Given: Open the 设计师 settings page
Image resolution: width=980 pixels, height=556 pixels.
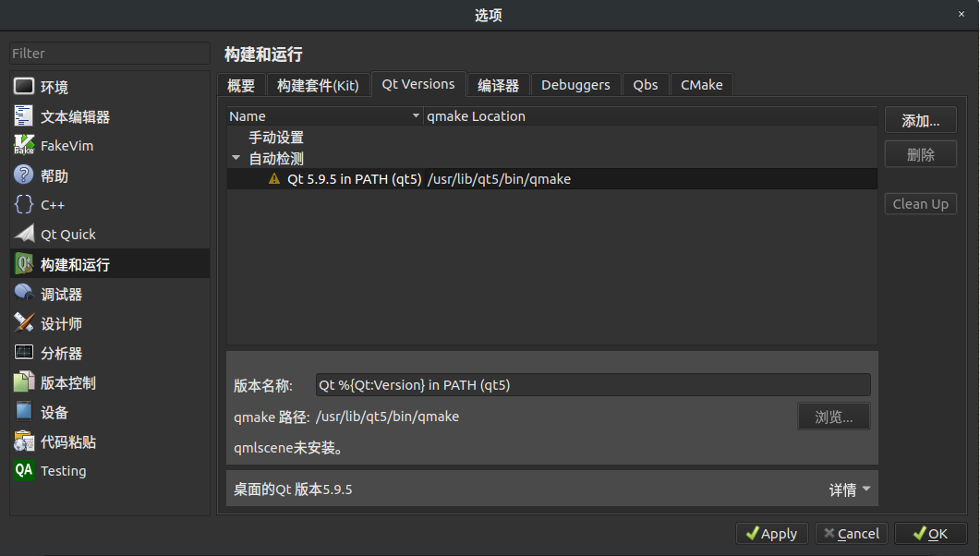Looking at the screenshot, I should pyautogui.click(x=23, y=322).
